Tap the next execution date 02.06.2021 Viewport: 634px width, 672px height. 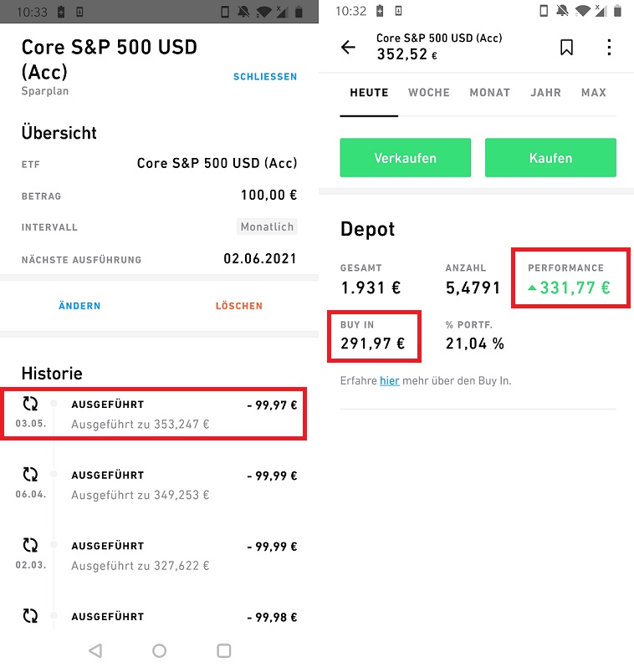(x=260, y=259)
